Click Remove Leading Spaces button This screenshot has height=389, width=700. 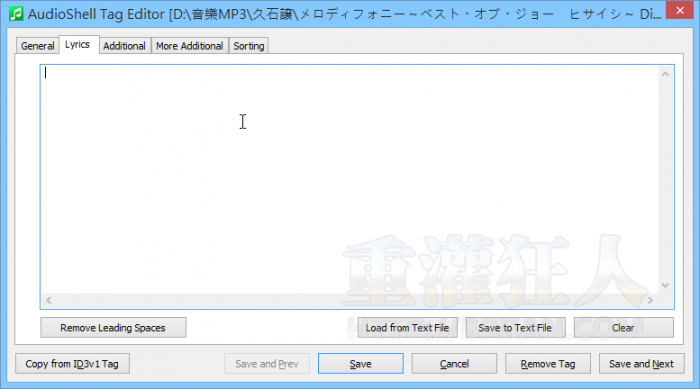pos(113,328)
